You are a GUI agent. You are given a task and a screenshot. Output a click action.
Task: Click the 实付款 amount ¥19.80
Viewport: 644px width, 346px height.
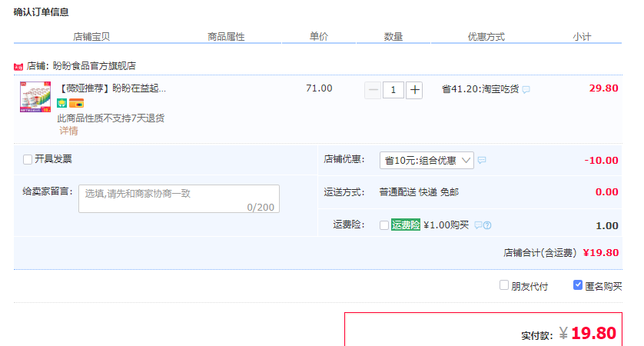(588, 333)
